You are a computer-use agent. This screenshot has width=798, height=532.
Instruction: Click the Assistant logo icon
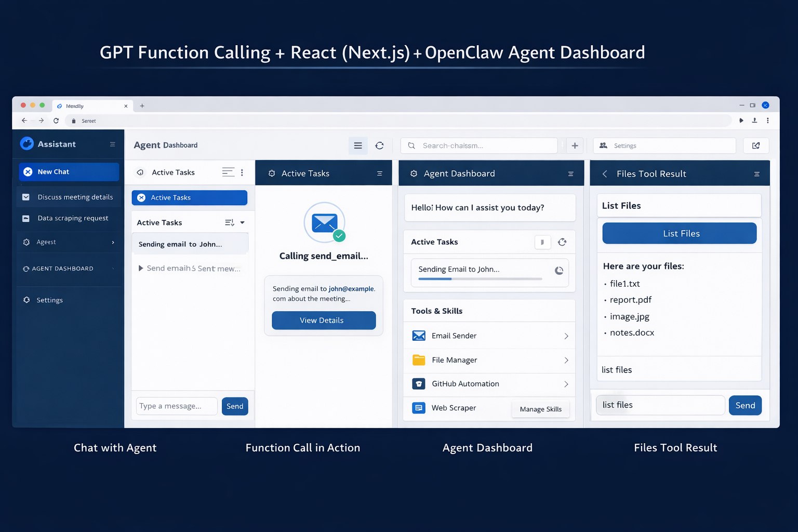pos(26,144)
